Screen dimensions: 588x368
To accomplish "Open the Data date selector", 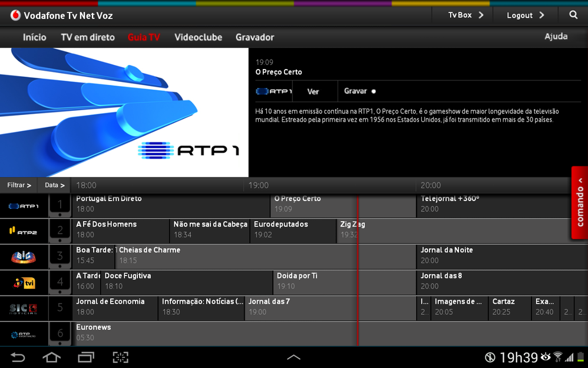I will 54,185.
